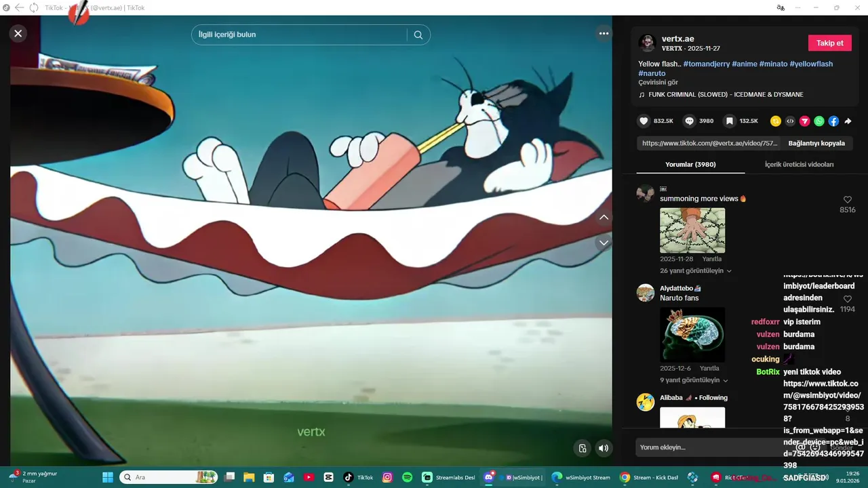The width and height of the screenshot is (868, 488).
Task: Expand 26 yanıt görüntüleyin replies
Action: click(696, 270)
